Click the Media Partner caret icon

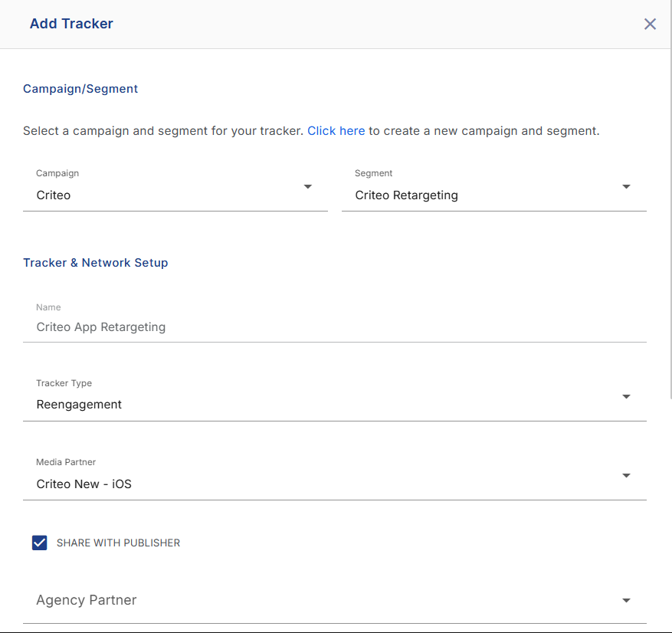pos(626,475)
